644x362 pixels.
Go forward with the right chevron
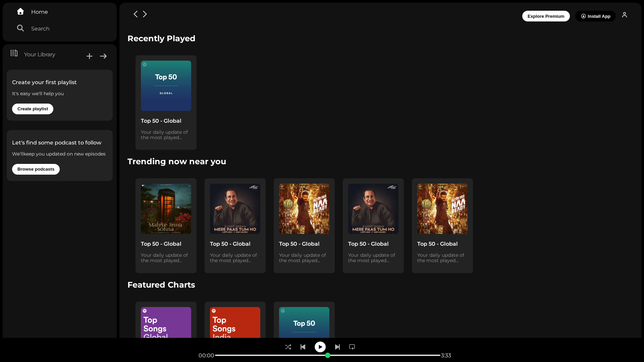click(145, 14)
